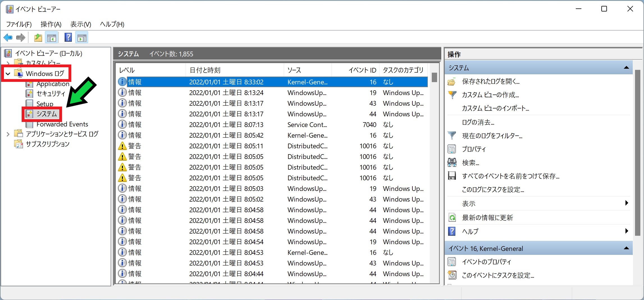
Task: Open the ファイル(F) menu
Action: [19, 24]
